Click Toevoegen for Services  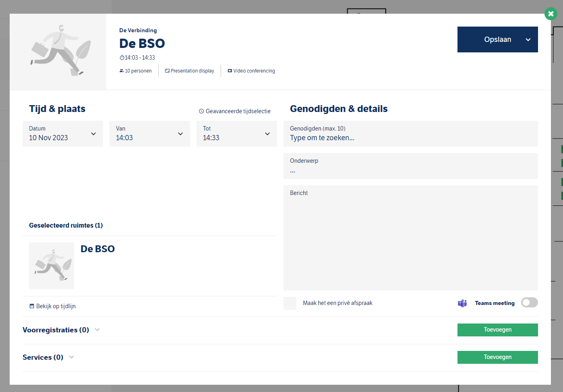point(497,357)
